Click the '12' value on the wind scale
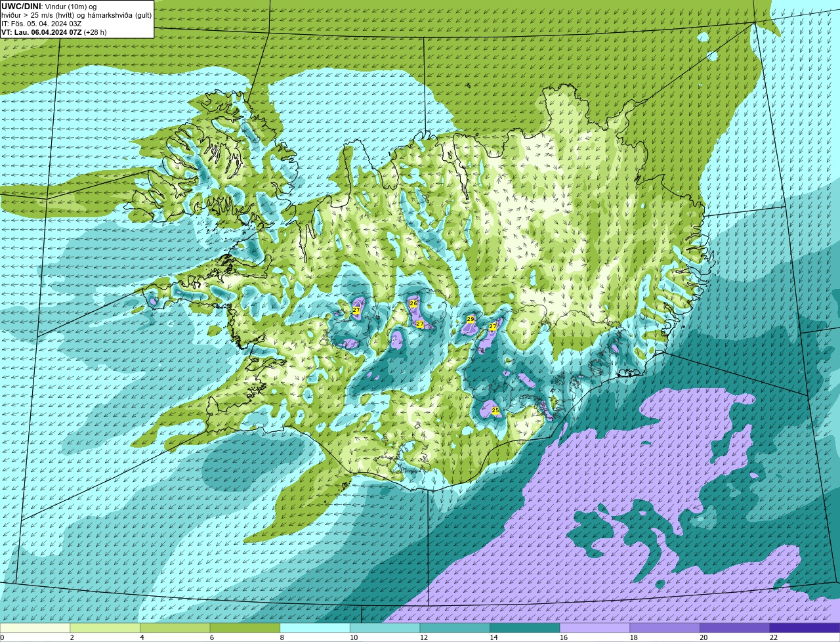Viewport: 840px width, 642px height. tap(424, 637)
